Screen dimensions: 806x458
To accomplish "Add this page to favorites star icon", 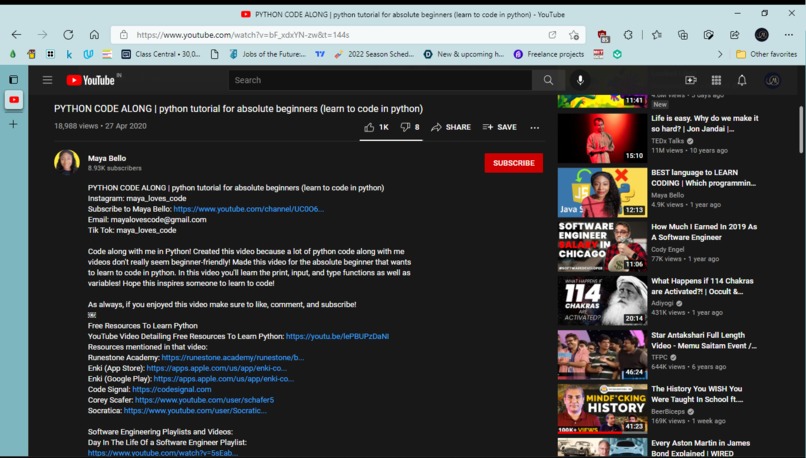I will tap(574, 35).
